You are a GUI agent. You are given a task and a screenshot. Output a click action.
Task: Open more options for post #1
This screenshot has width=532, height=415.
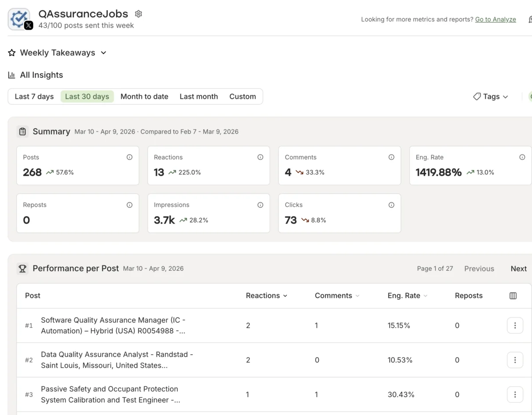pos(515,325)
